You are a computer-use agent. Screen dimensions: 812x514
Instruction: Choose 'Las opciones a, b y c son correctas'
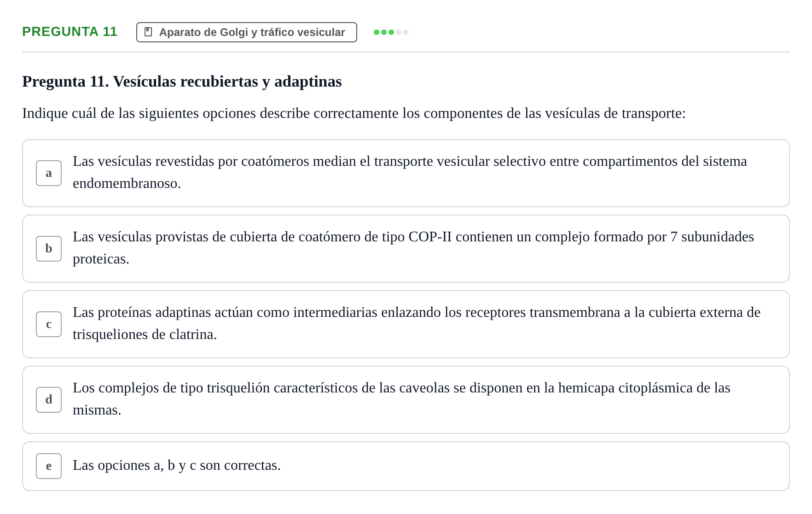tap(177, 465)
